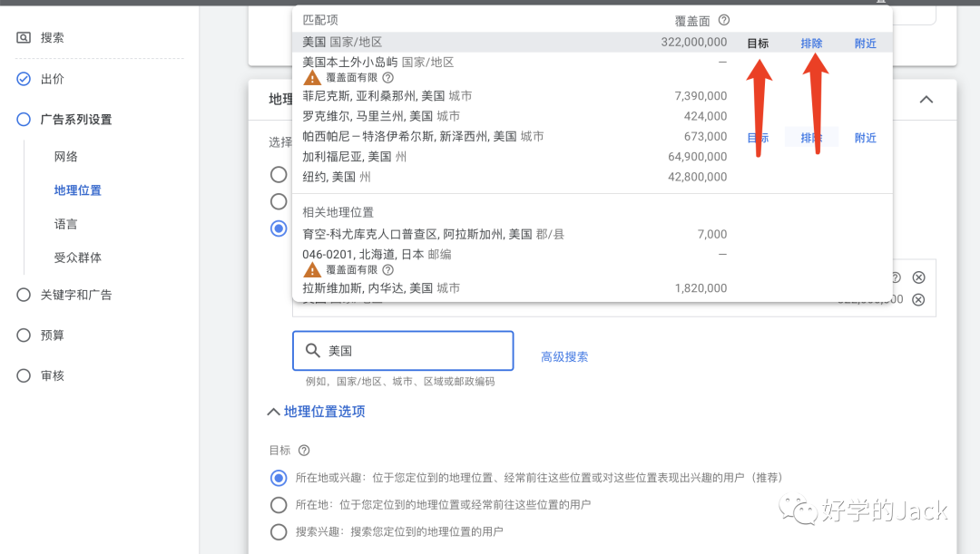Go to 语言 sub-step

point(65,224)
